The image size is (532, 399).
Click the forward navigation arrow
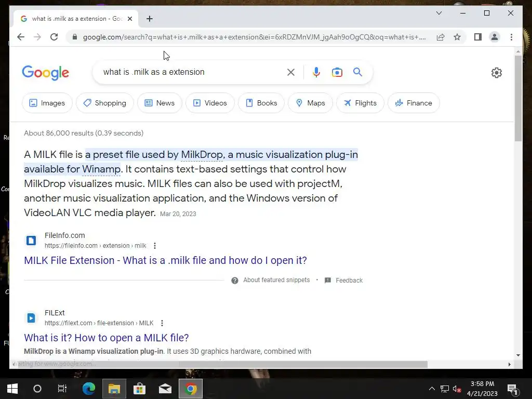coord(37,37)
